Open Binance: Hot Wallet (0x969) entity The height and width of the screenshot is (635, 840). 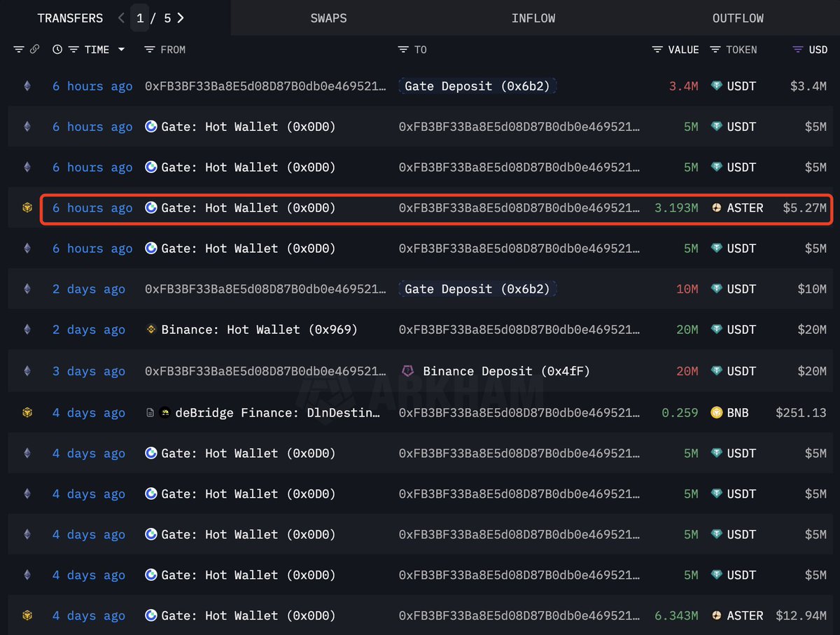tap(259, 330)
